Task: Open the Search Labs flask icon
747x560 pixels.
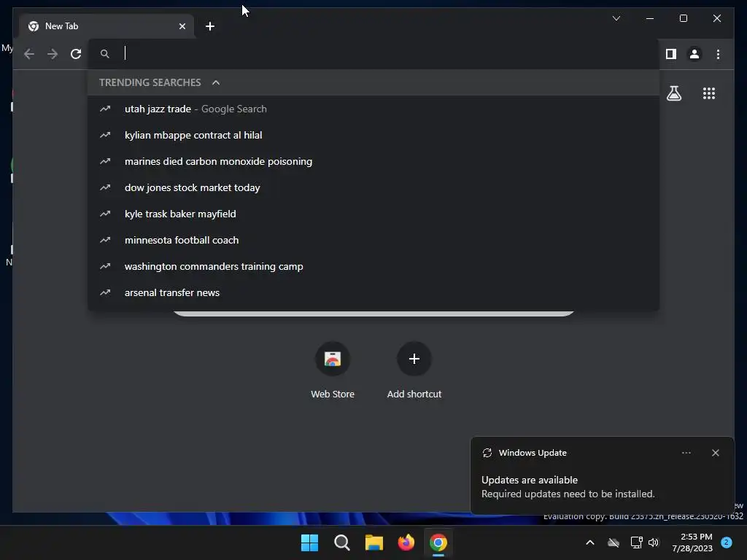Action: [673, 93]
